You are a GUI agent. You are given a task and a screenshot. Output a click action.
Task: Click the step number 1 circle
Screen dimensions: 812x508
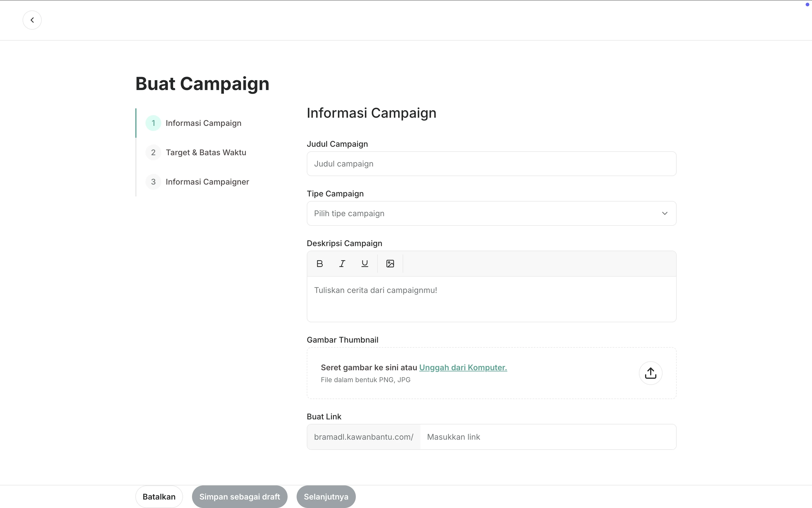(153, 123)
